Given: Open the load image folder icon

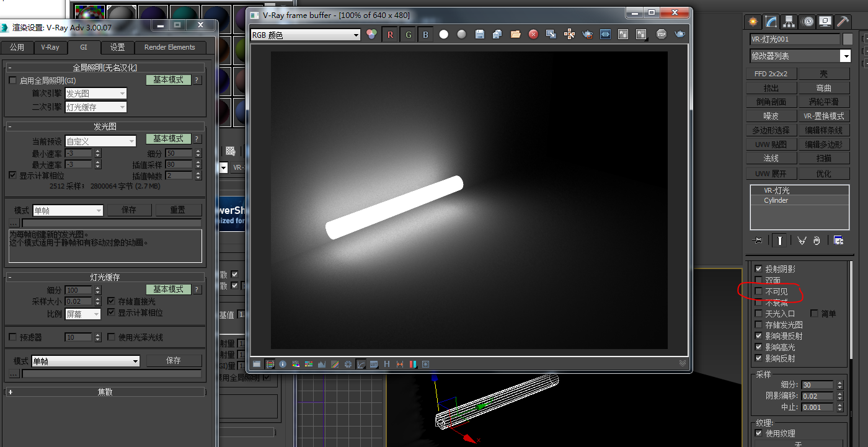Looking at the screenshot, I should [515, 35].
